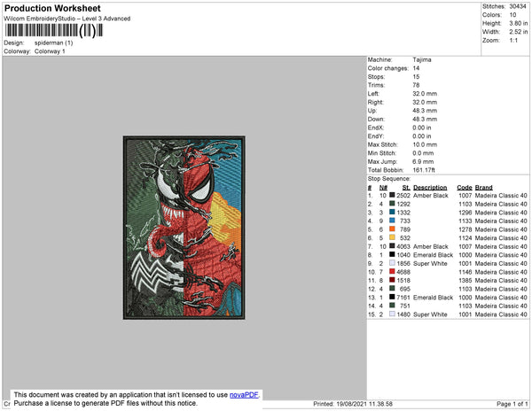Viewport: 532px width, 411px height.
Task: Select the Colorway 1 value
Action: point(50,51)
